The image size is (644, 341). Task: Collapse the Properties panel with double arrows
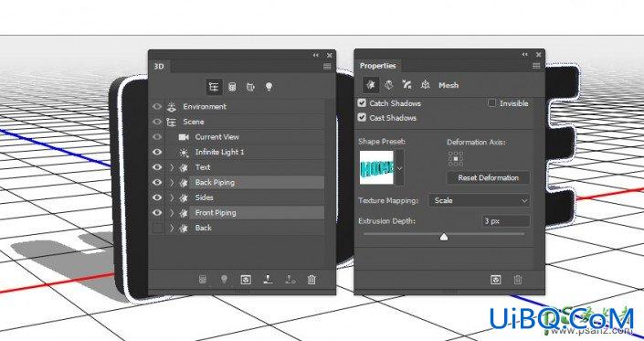(525, 54)
